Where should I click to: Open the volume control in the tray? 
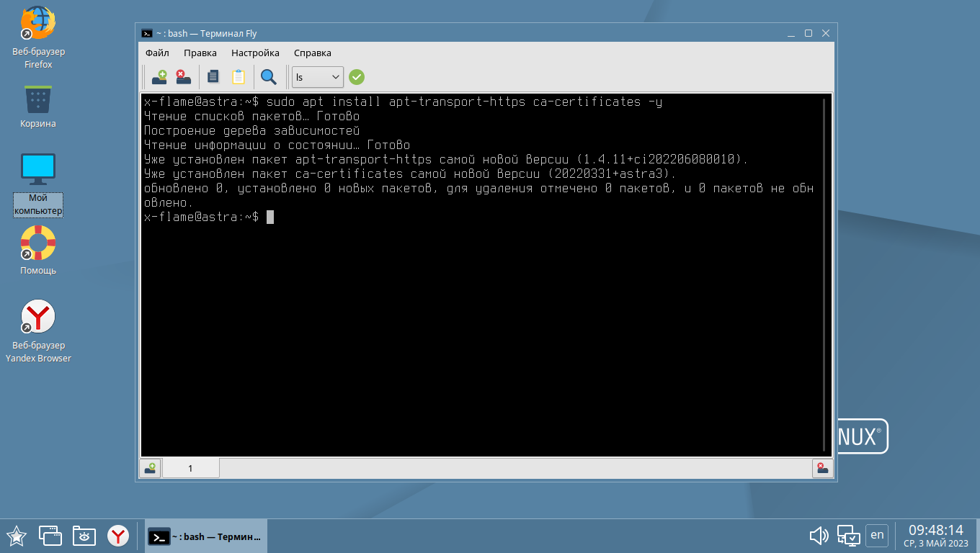[819, 536]
